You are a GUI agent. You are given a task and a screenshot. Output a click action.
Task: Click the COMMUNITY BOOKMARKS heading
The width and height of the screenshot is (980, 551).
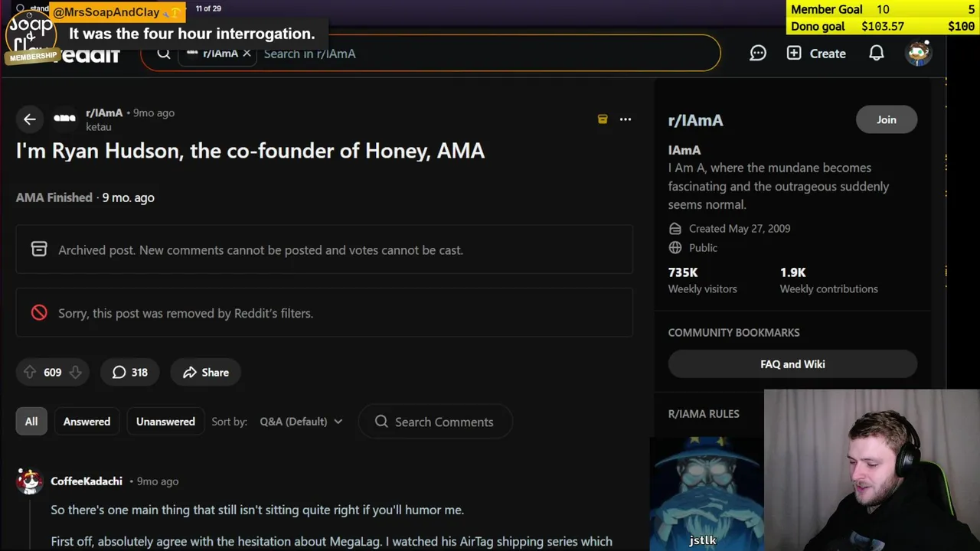click(x=733, y=333)
